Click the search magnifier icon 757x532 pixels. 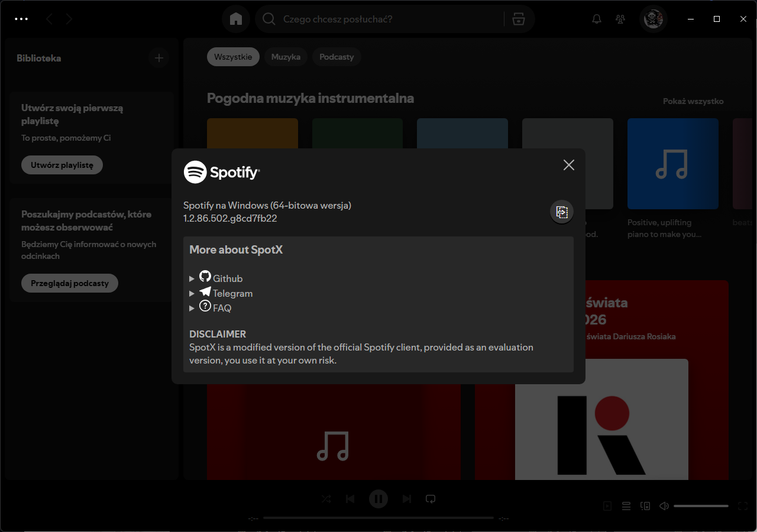(269, 19)
